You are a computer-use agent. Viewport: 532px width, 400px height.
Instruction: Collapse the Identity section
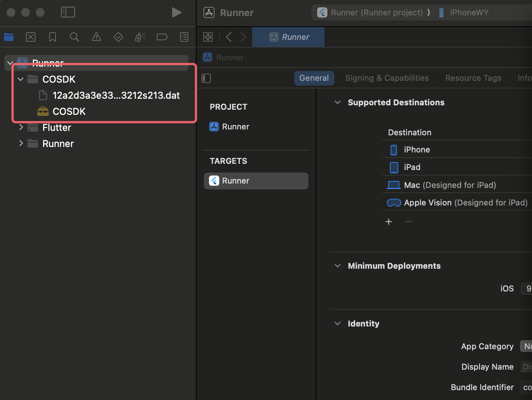(x=338, y=324)
